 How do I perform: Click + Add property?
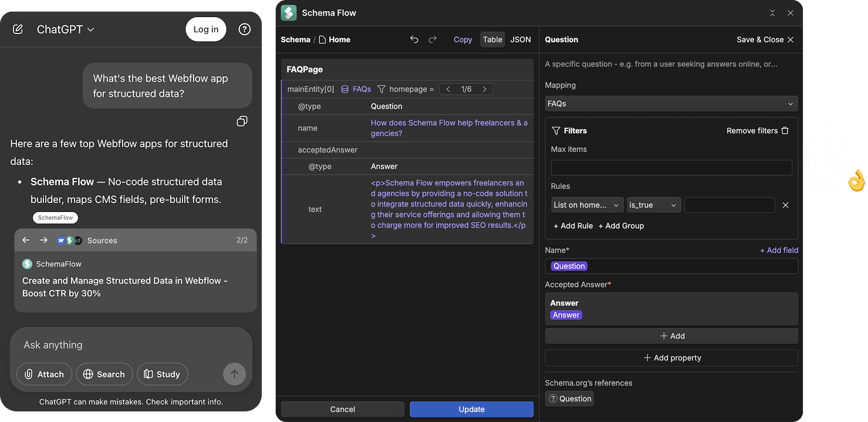(671, 357)
